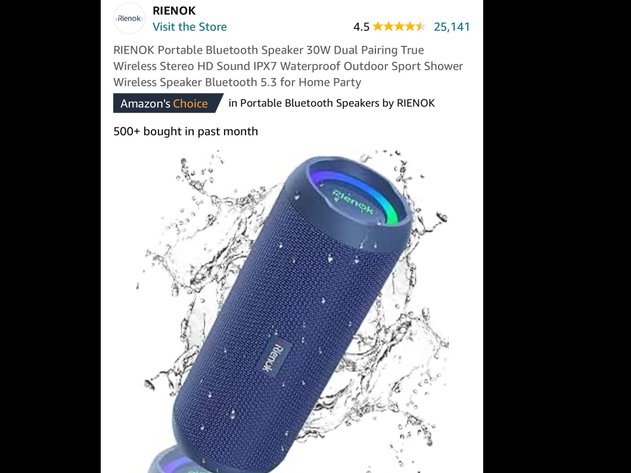Open the 25,141 customer reviews link
The width and height of the screenshot is (631, 473).
click(x=452, y=27)
